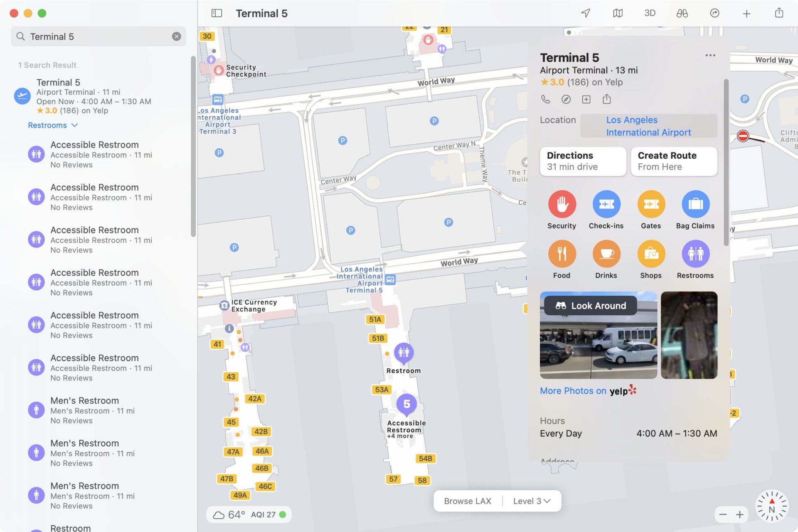798x532 pixels.
Task: Click the sidebar results scrollbar
Action: click(193, 147)
